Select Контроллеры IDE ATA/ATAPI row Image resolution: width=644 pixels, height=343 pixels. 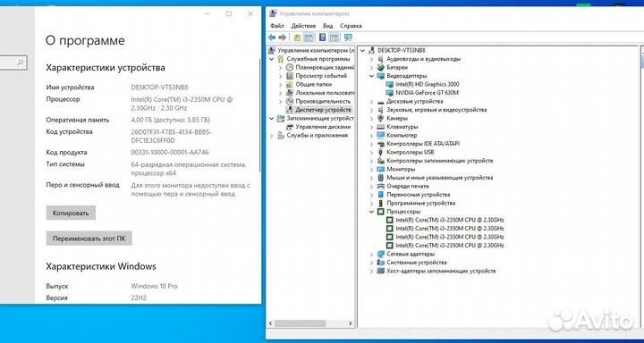coord(423,144)
